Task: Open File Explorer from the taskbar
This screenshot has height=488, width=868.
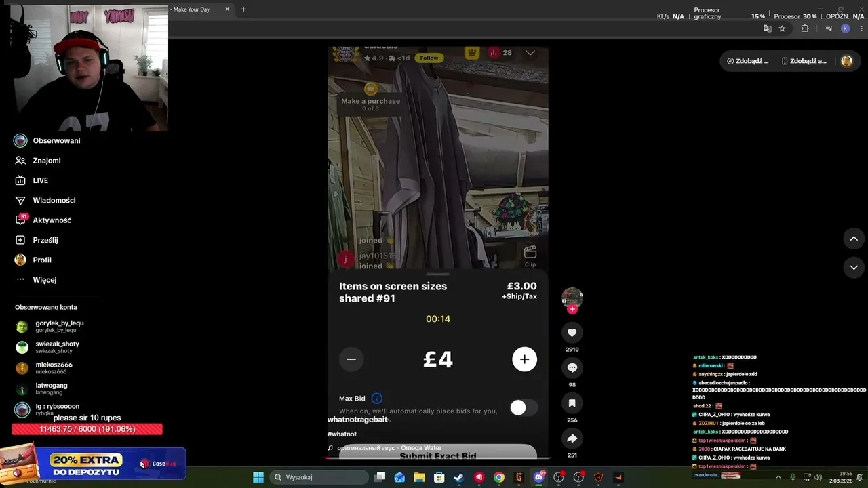Action: pos(419,477)
